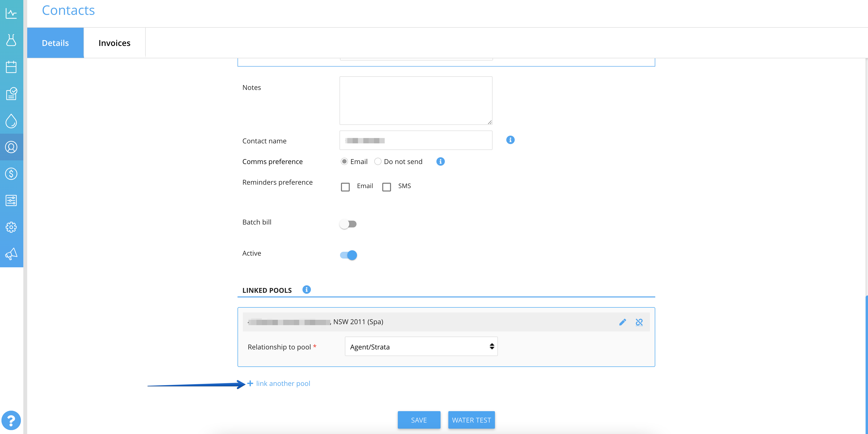
Task: Switch to the Invoices tab
Action: [114, 43]
